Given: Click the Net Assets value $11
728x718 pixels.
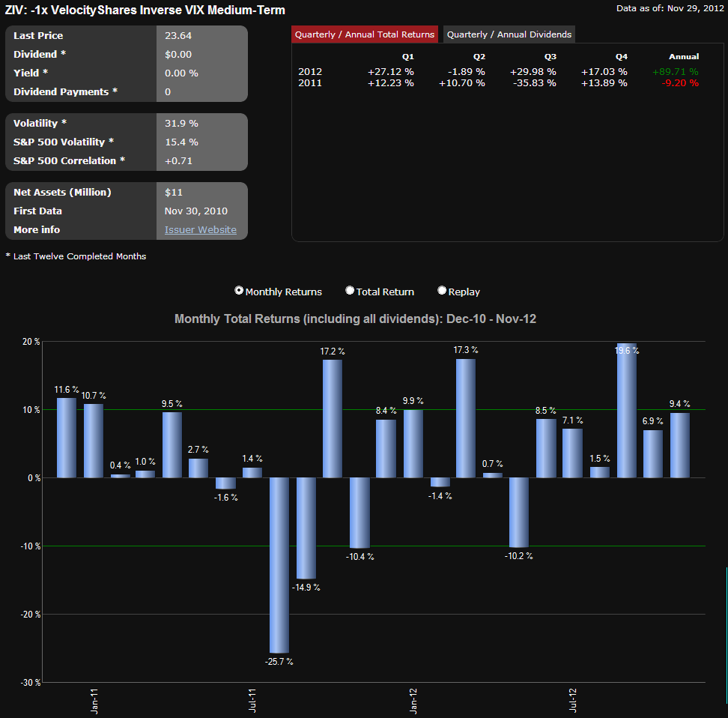Looking at the screenshot, I should click(174, 192).
